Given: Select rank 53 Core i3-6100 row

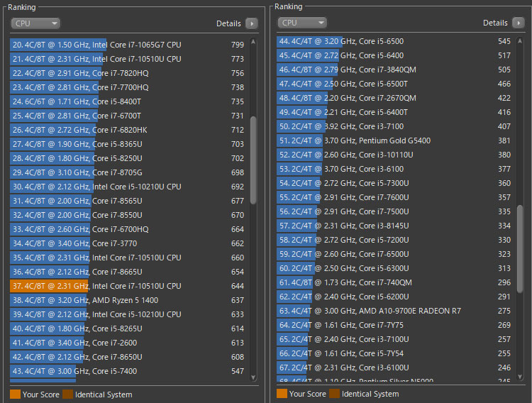Looking at the screenshot, I should [x=395, y=169].
